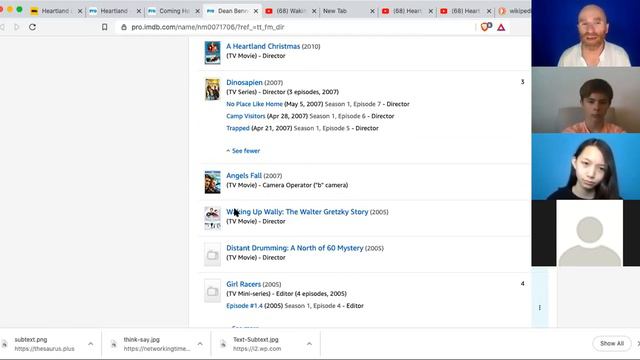Click the Dinosapien poster thumbnail

point(212,89)
